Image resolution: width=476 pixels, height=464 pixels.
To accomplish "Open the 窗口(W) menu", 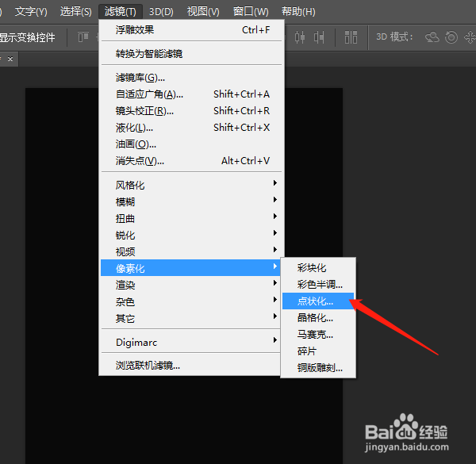I will coord(251,12).
